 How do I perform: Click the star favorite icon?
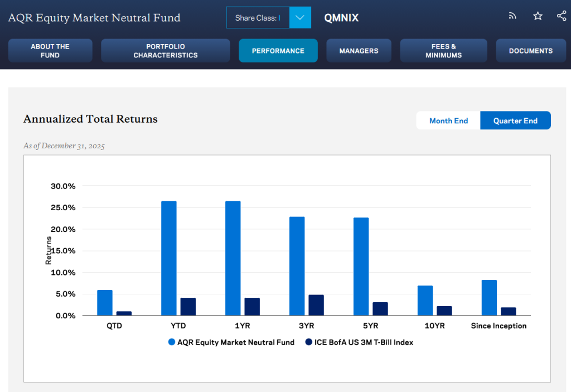(x=537, y=16)
